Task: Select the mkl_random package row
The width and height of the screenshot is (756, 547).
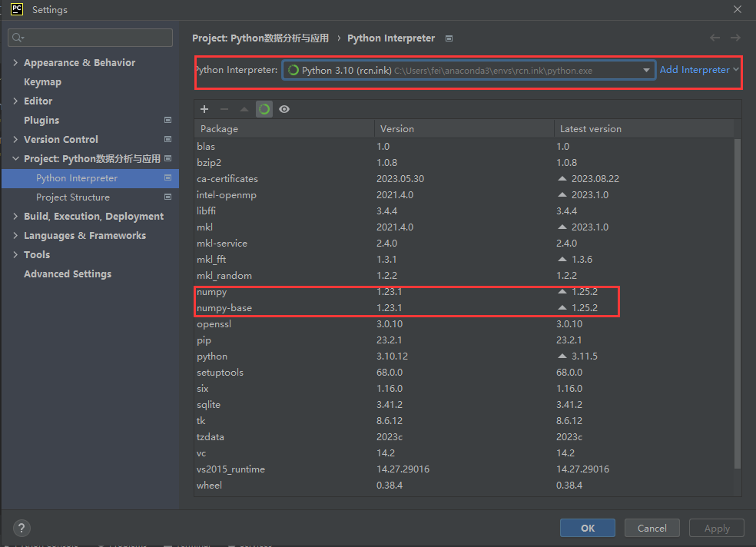Action: point(464,276)
